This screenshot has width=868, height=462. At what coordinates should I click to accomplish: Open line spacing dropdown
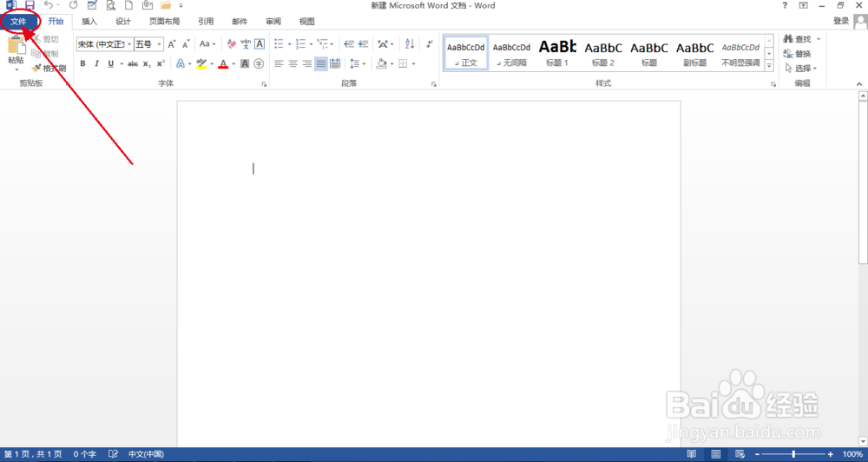(358, 63)
